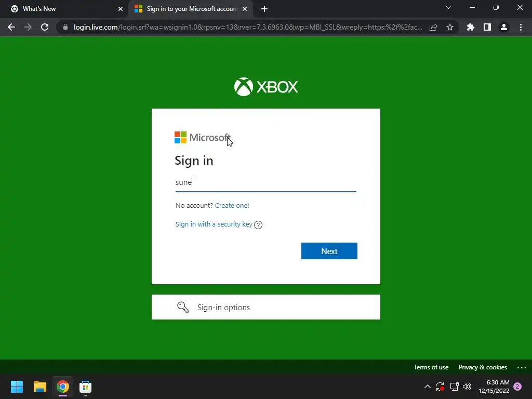The width and height of the screenshot is (532, 399).
Task: Expand the tab search chevron
Action: pyautogui.click(x=448, y=7)
